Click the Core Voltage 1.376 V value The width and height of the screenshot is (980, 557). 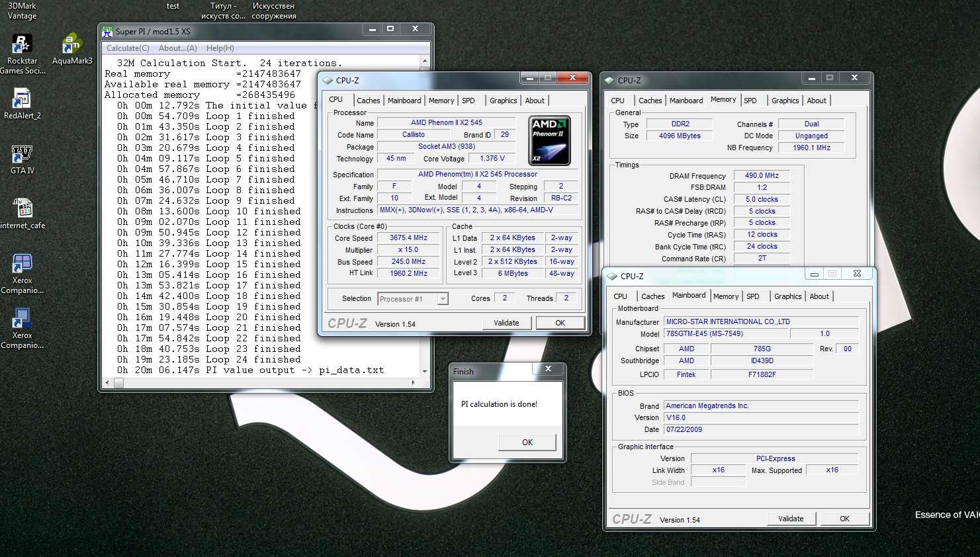(492, 159)
